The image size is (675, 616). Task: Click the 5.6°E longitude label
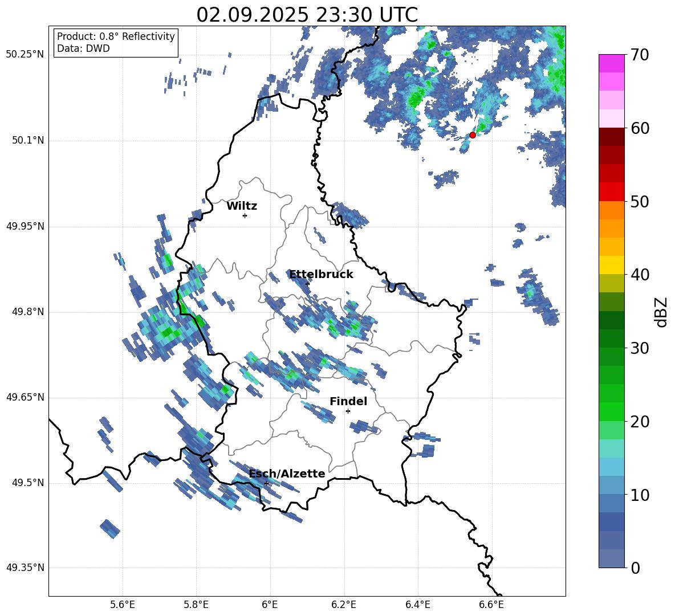point(123,605)
